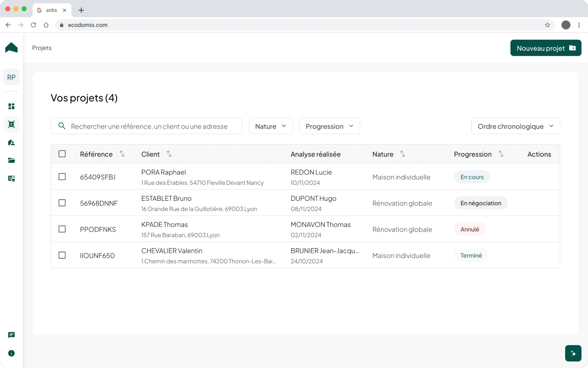Click the sparkle assistant button in the corner
Image resolution: width=588 pixels, height=368 pixels.
point(573,354)
